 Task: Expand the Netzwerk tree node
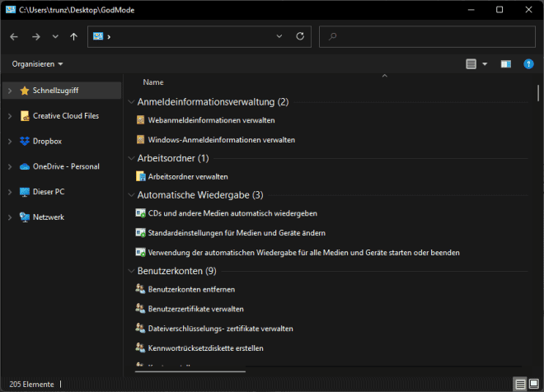tap(10, 217)
